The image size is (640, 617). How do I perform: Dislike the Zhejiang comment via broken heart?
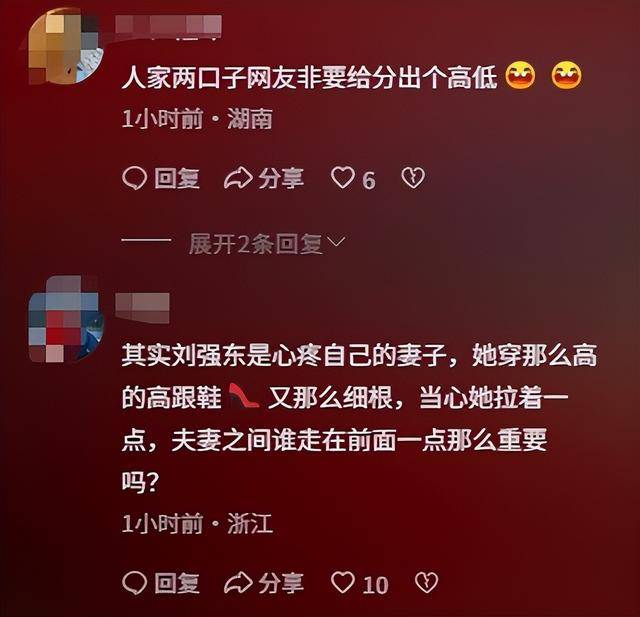426,582
